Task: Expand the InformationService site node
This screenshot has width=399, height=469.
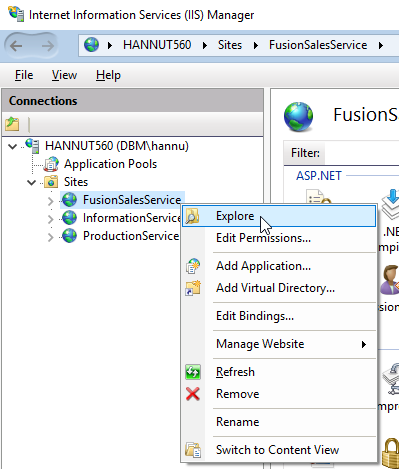Action: click(x=51, y=219)
